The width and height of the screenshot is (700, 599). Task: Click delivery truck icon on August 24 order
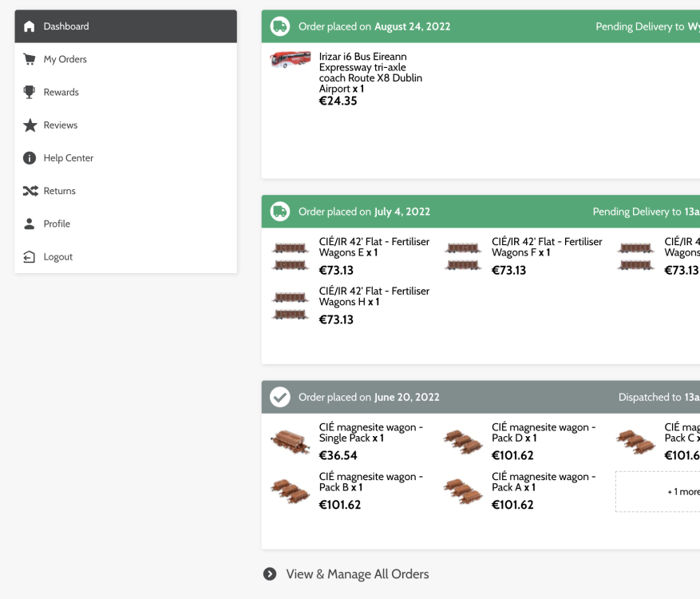279,26
